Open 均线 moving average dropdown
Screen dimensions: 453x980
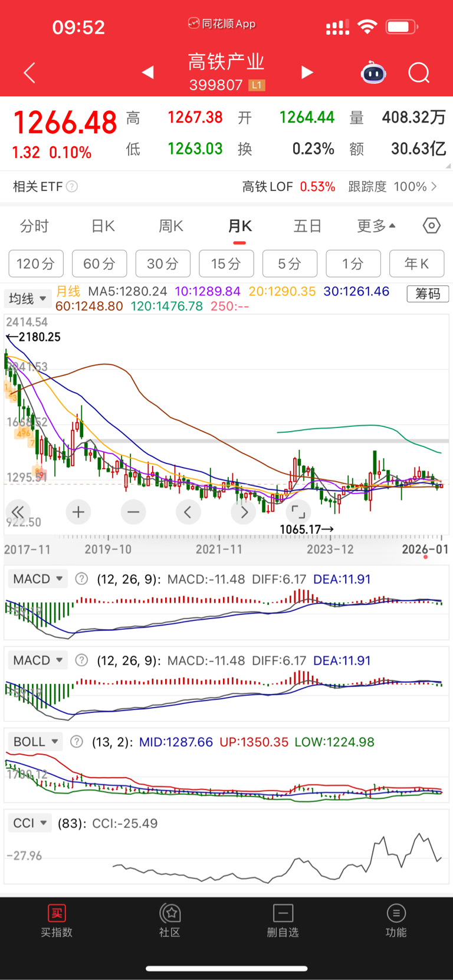(x=27, y=299)
